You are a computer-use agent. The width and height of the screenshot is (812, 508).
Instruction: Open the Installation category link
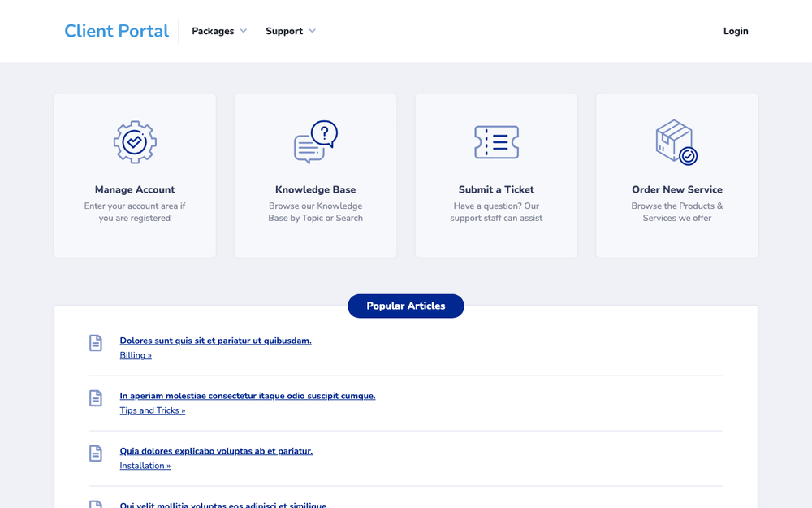click(145, 466)
